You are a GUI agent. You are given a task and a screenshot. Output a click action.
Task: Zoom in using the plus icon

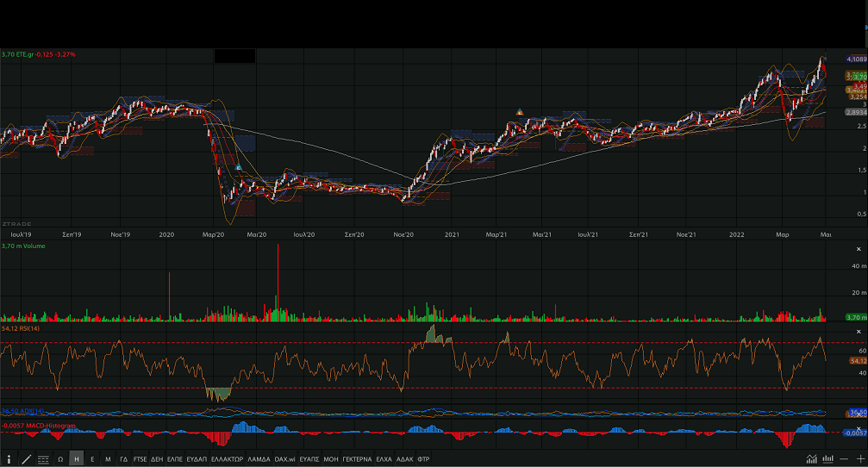(859, 459)
